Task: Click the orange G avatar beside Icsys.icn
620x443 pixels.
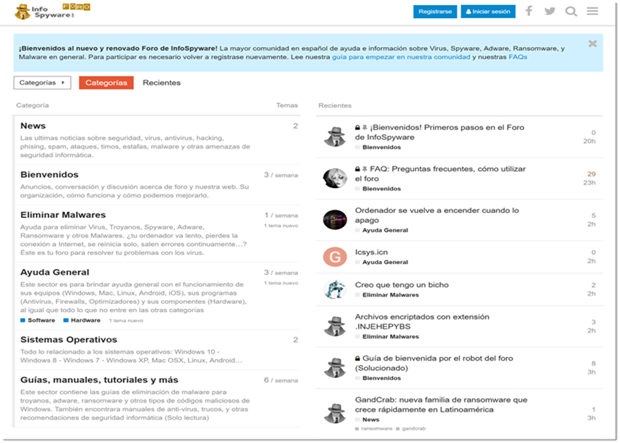Action: tap(335, 257)
